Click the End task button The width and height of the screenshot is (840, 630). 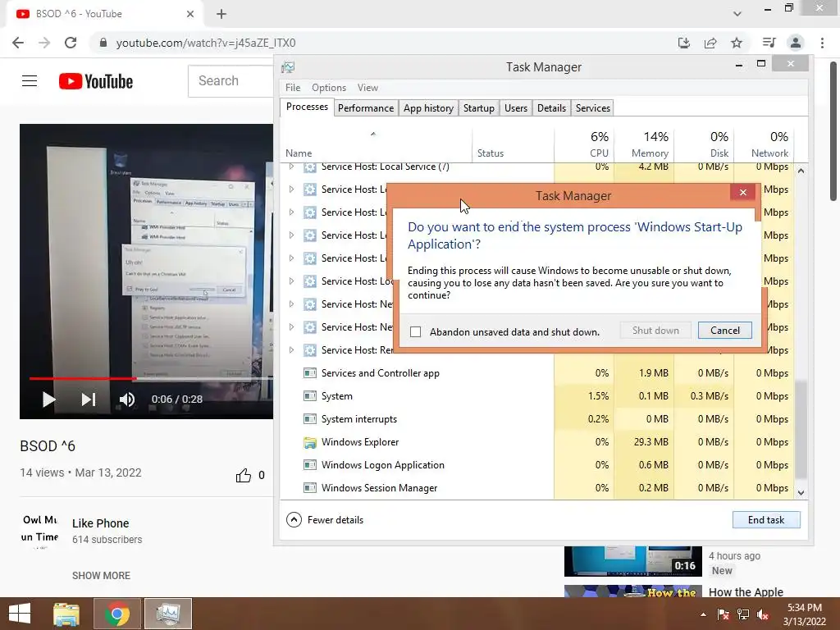pyautogui.click(x=766, y=519)
